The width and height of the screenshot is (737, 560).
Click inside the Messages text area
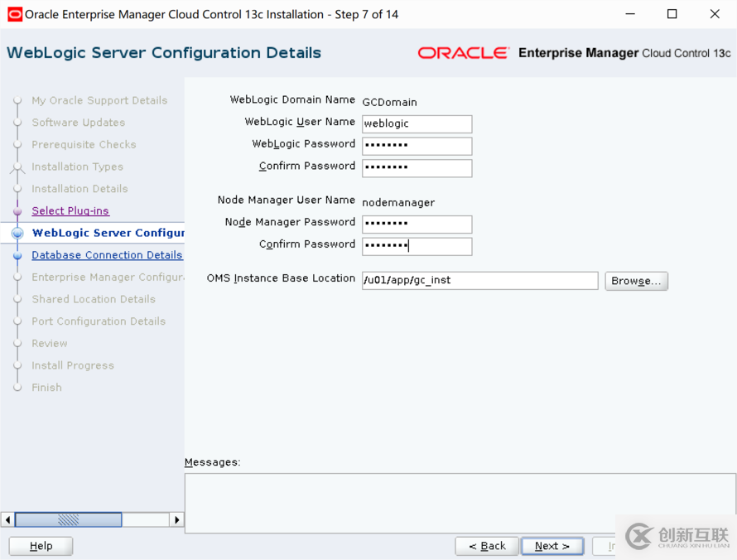coord(460,503)
